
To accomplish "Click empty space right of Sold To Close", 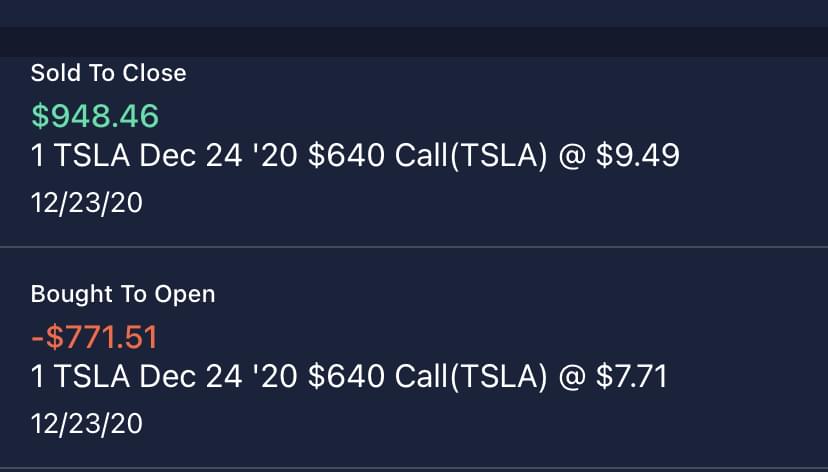I will point(500,73).
